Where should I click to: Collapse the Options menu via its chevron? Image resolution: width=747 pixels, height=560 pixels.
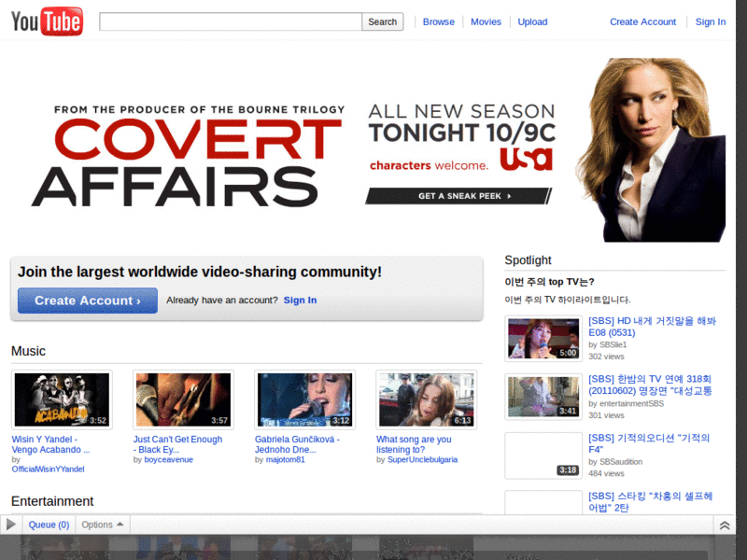[x=121, y=524]
